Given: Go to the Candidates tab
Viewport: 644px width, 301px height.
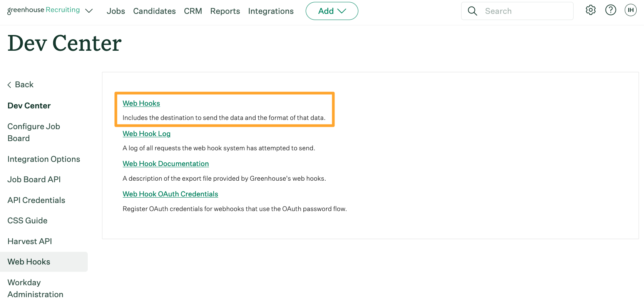Looking at the screenshot, I should (154, 11).
